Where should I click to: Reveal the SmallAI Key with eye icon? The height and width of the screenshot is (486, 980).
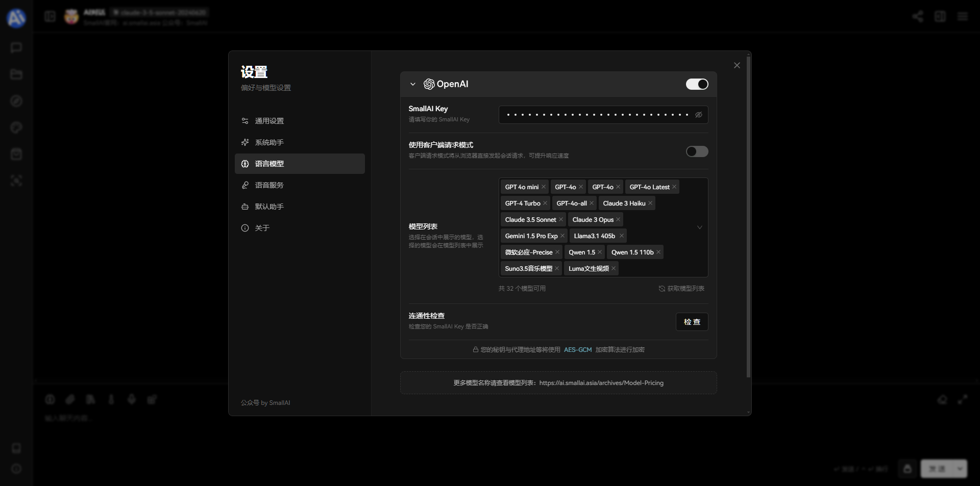[x=699, y=115]
